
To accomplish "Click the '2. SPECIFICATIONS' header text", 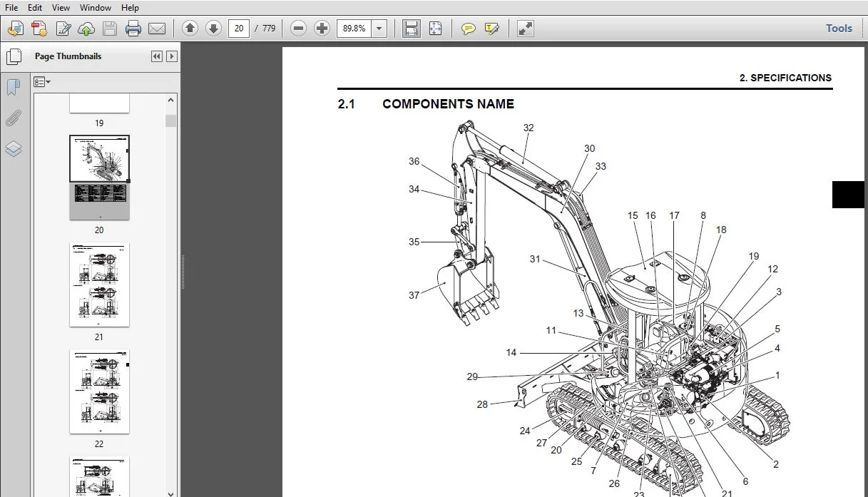I will pyautogui.click(x=785, y=78).
